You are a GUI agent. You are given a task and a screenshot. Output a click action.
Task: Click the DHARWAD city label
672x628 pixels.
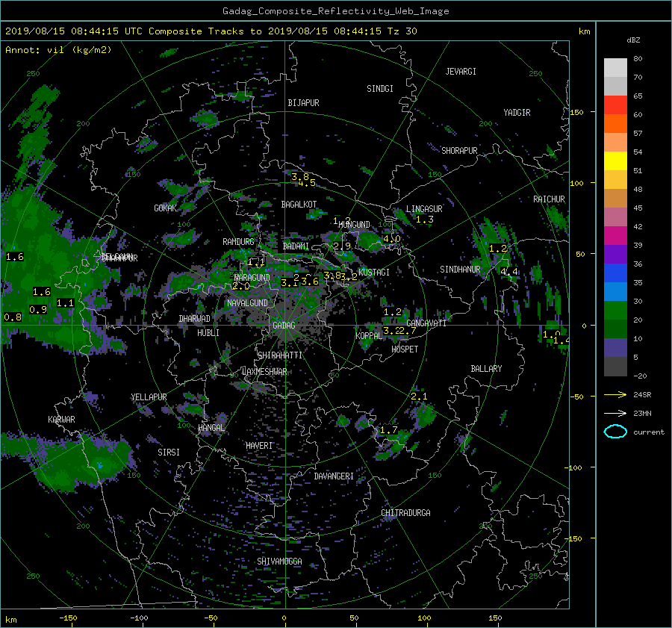click(194, 319)
